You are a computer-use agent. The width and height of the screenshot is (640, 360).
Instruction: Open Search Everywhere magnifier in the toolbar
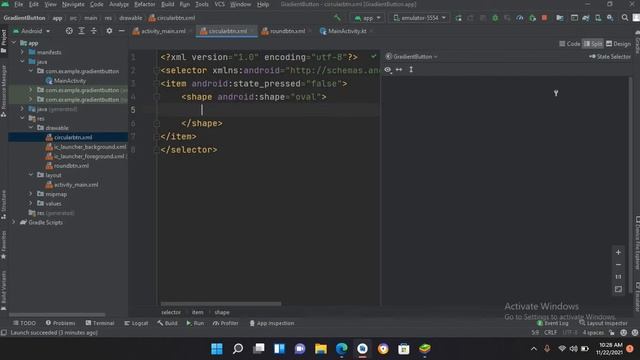point(625,18)
